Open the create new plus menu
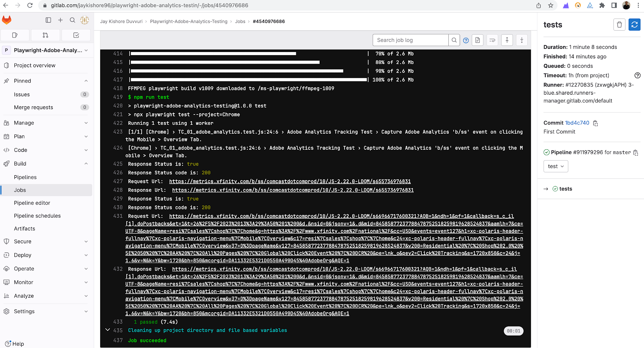Image resolution: width=644 pixels, height=348 pixels. [x=60, y=20]
